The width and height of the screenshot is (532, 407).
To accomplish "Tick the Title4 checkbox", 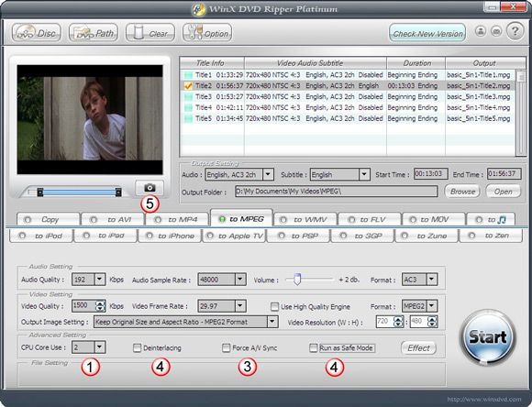I will (188, 107).
